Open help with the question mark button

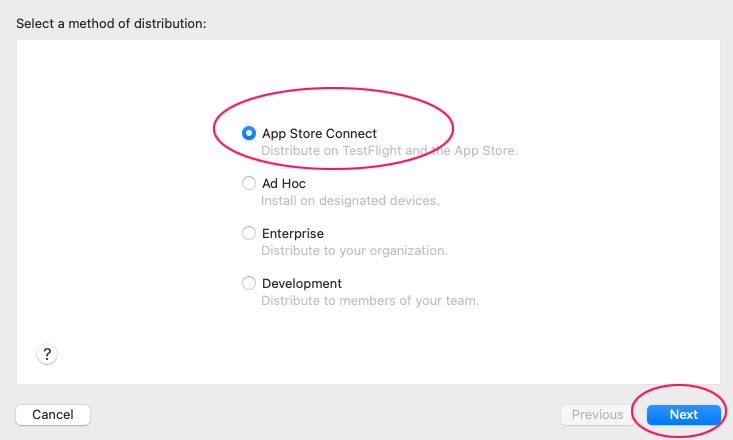(47, 354)
